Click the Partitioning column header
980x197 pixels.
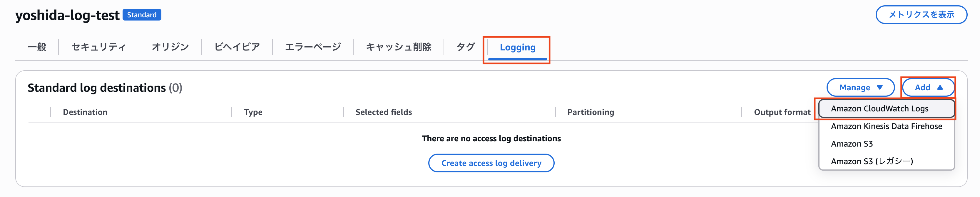tap(591, 112)
